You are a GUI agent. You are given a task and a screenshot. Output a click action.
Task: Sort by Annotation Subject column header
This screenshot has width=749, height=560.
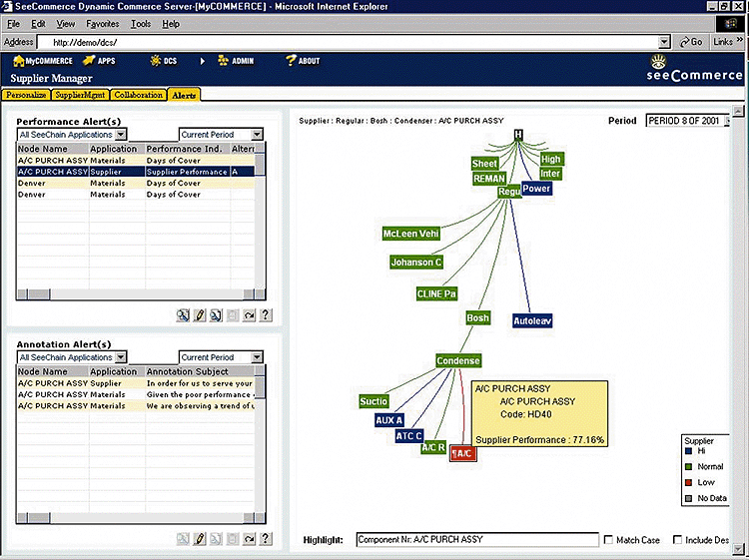200,371
